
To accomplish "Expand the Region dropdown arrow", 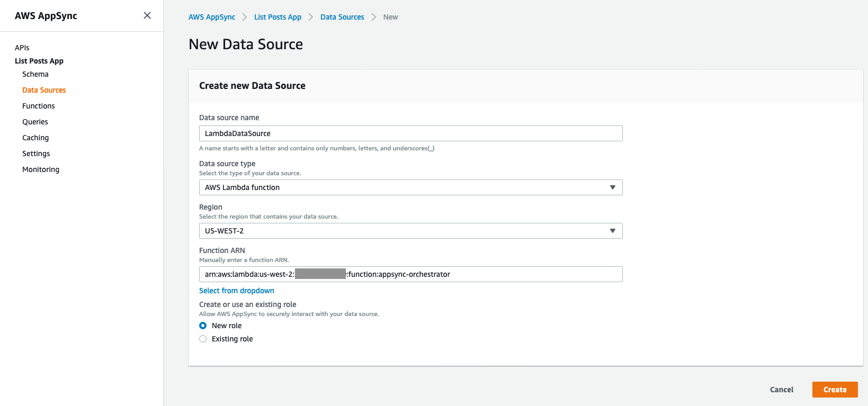I will click(612, 231).
